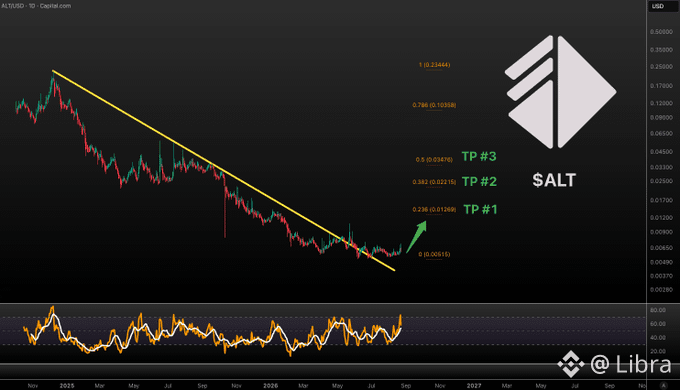Click the 2026 year label on time axis
Viewport: 680px width, 390px height.
[271, 386]
